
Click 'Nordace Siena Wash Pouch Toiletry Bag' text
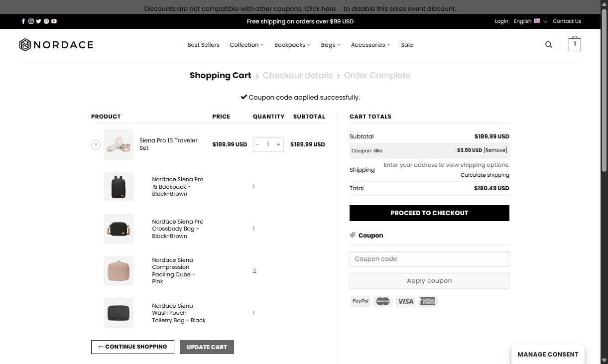click(x=179, y=313)
